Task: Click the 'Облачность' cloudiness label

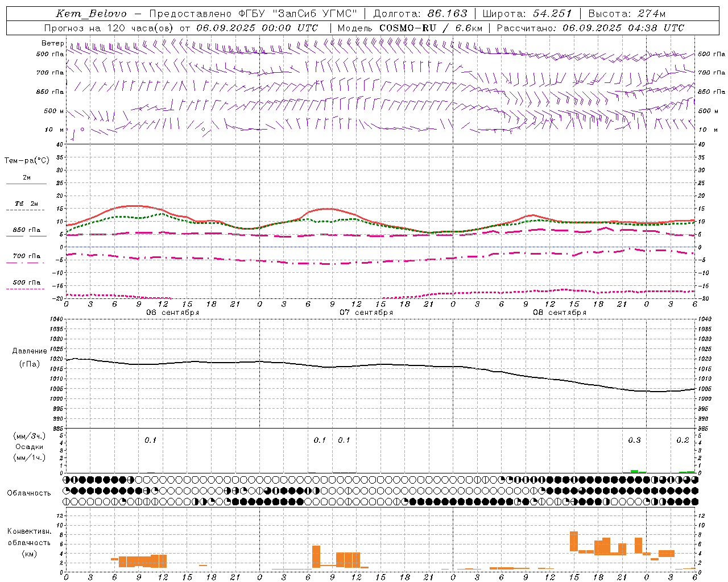Action: [x=29, y=493]
